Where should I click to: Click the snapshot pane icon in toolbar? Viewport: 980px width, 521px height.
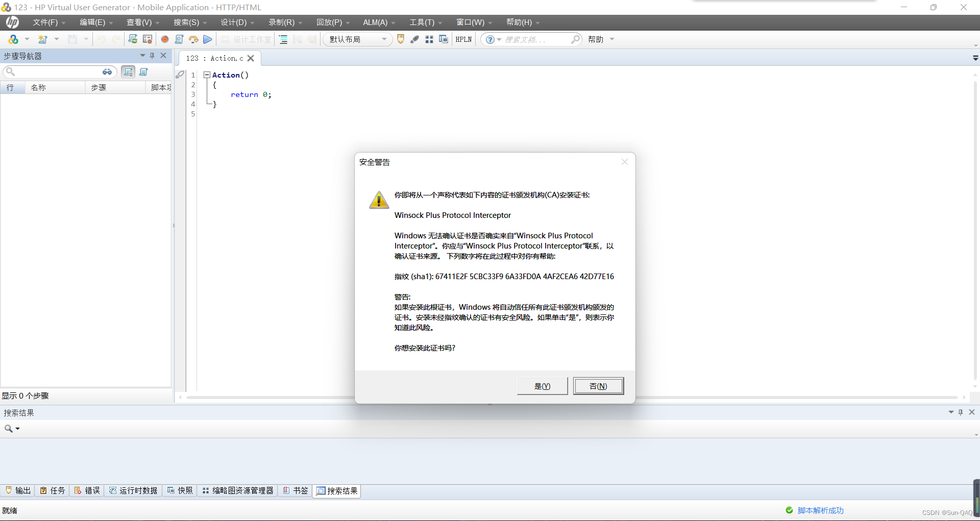click(x=444, y=39)
